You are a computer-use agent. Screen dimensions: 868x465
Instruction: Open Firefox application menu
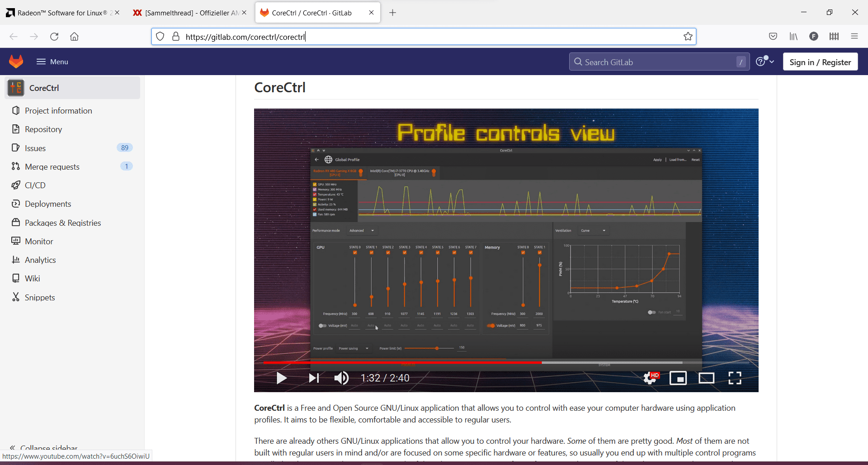(854, 37)
